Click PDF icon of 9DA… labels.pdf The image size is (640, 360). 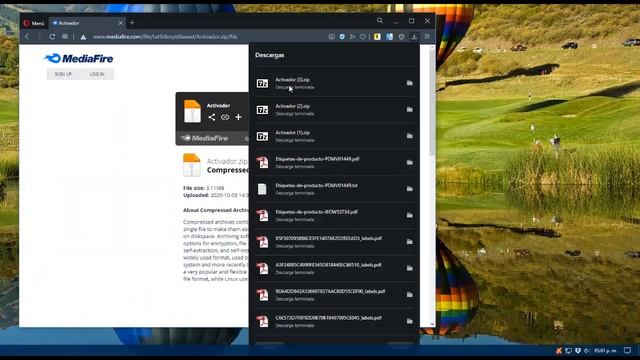[x=262, y=295]
